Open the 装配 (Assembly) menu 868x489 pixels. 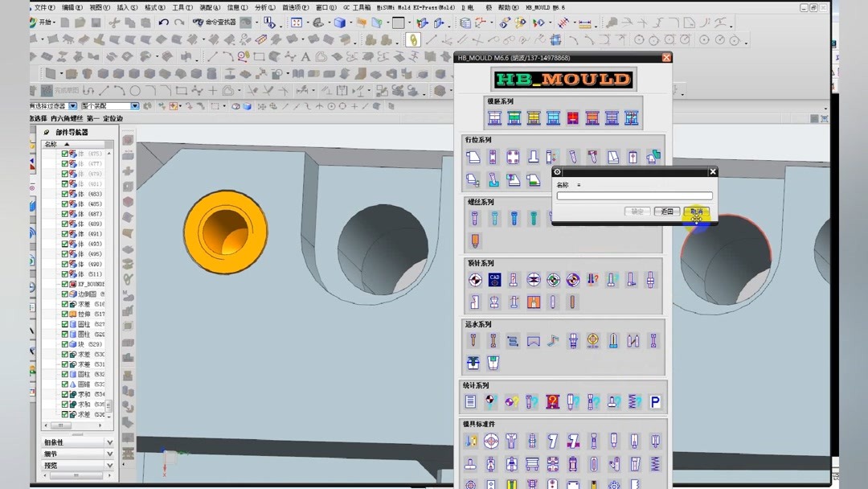click(x=209, y=7)
